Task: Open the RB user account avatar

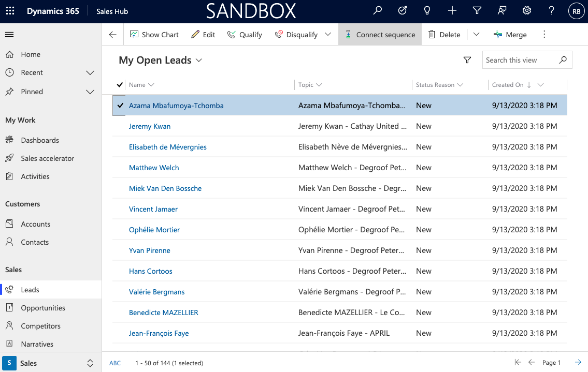Action: 577,11
